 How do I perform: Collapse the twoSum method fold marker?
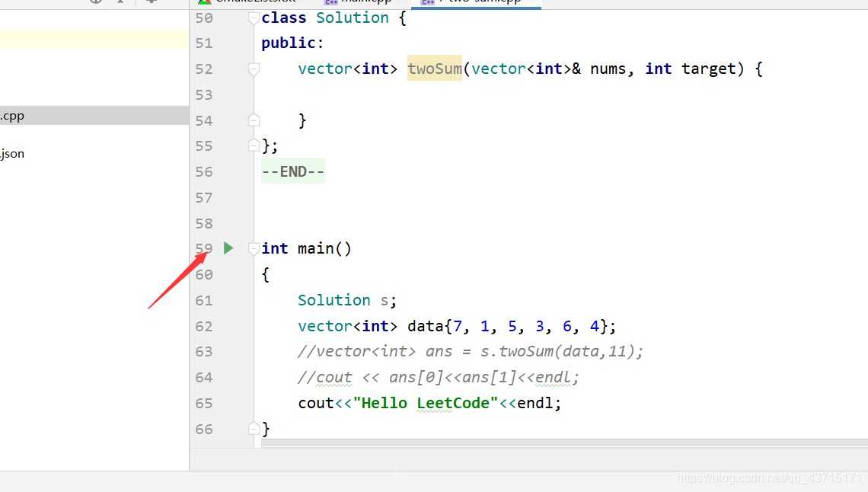[254, 69]
